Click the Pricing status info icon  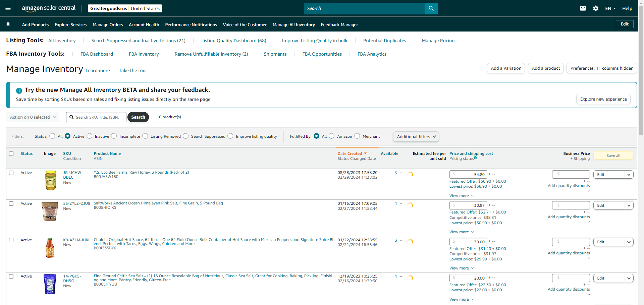coord(475,158)
